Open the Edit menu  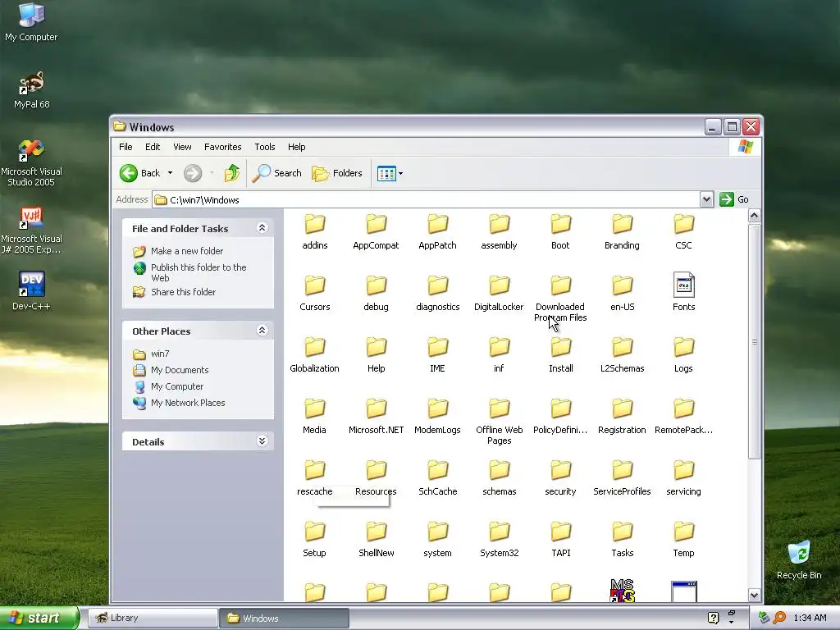click(152, 147)
